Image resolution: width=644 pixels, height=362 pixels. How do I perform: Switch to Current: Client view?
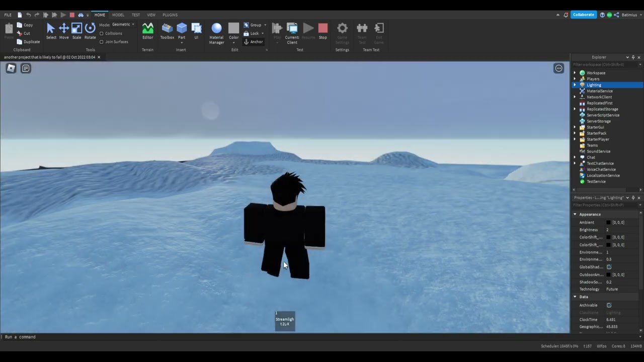coord(292,33)
